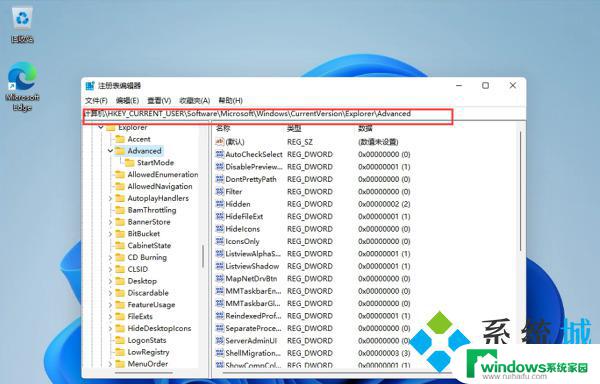
Task: Select the MMTaskbarEn... value name
Action: [253, 291]
